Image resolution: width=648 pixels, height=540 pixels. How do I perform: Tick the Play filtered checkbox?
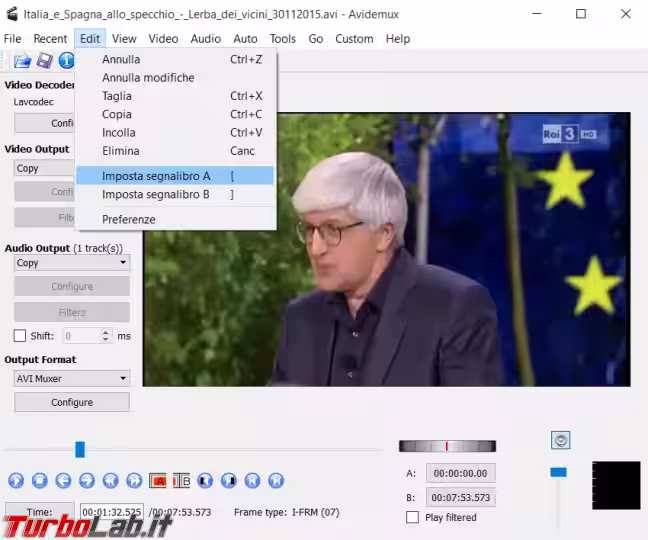[412, 517]
